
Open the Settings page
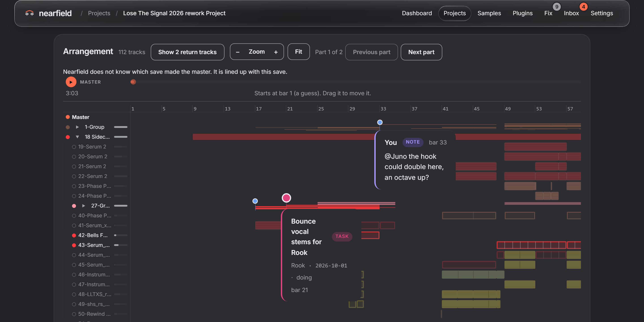tap(602, 13)
